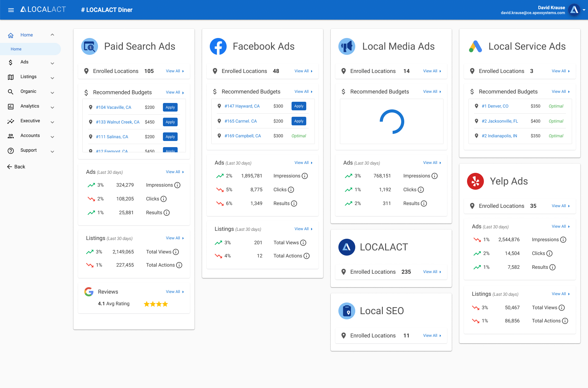View all LOCALACT enrolled locations
588x388 pixels.
(432, 272)
